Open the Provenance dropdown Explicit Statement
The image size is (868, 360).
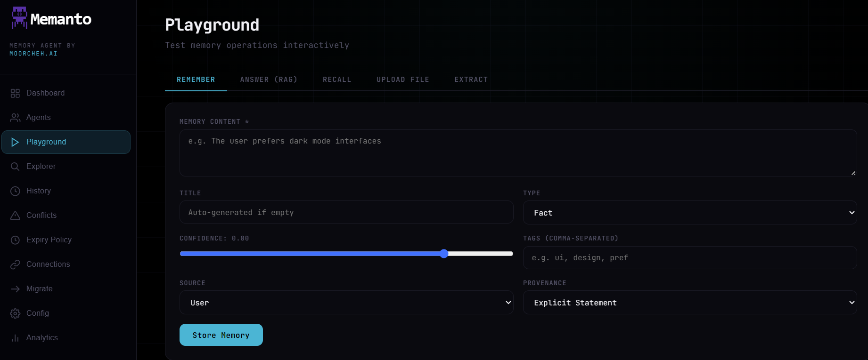click(690, 303)
